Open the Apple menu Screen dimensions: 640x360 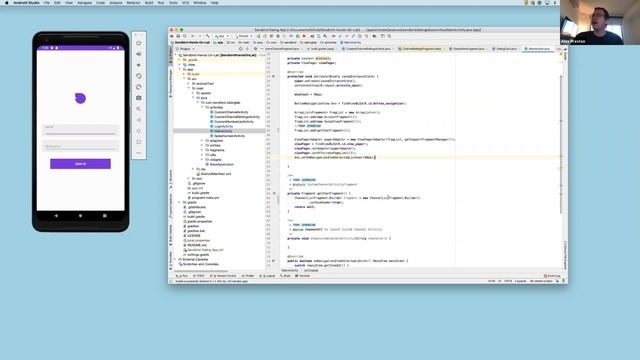(7, 3)
